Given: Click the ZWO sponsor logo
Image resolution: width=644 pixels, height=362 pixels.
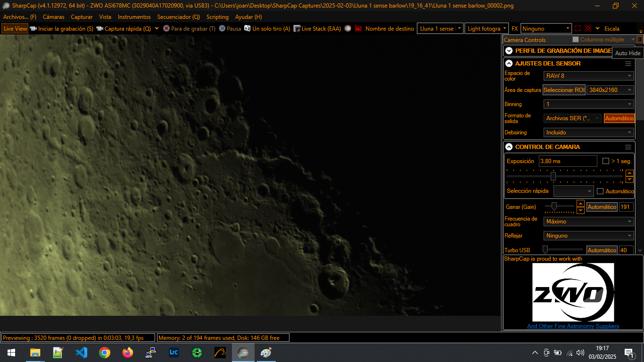Looking at the screenshot, I should [x=573, y=292].
